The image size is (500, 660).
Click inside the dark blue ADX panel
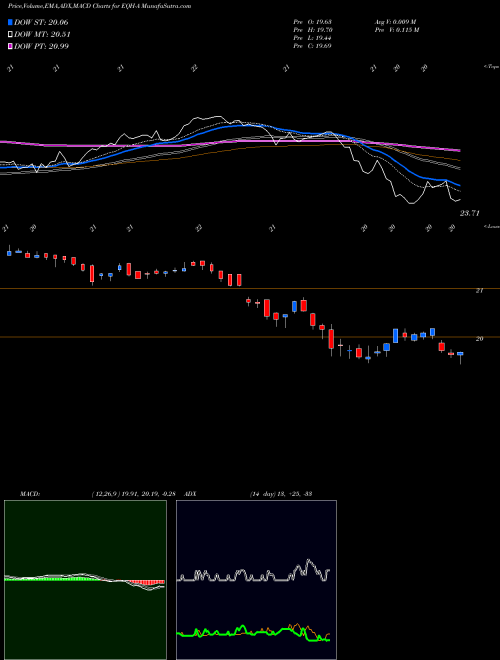point(256,580)
